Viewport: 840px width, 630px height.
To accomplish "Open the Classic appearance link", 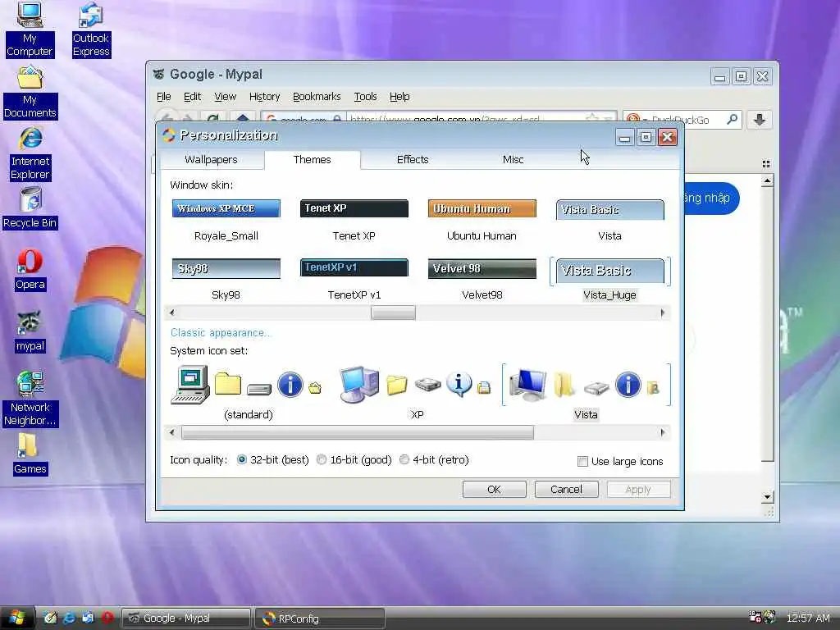I will coord(220,333).
